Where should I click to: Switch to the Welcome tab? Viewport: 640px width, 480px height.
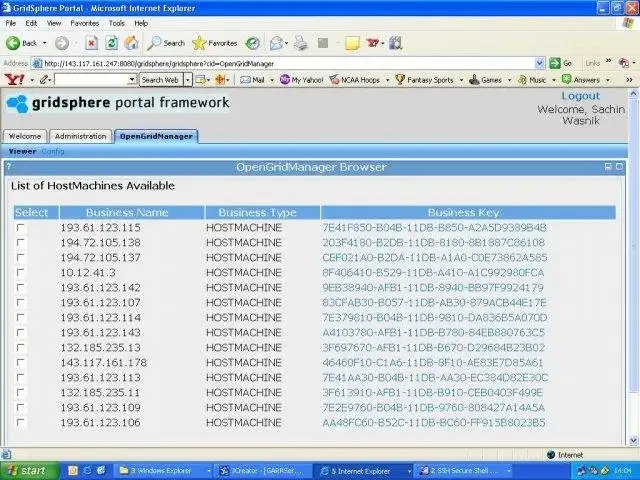(25, 136)
